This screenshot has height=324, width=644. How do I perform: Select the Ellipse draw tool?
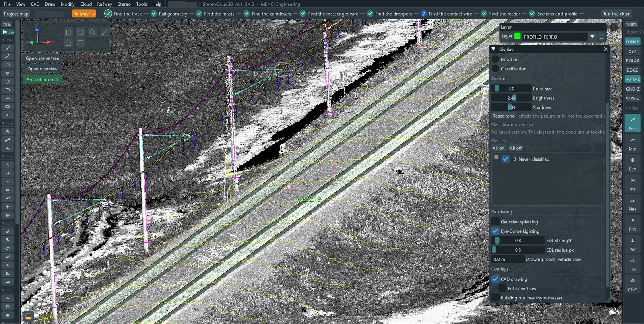[7, 107]
